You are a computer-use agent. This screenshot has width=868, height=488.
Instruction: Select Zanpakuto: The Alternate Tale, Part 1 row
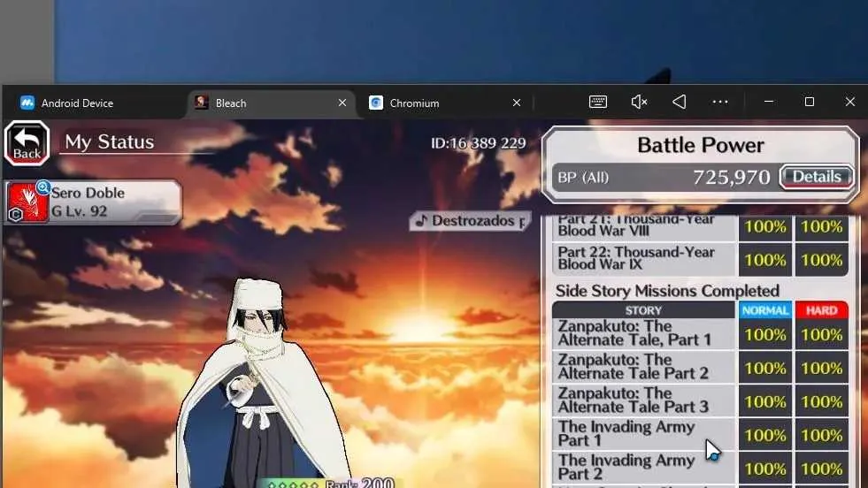[700, 334]
